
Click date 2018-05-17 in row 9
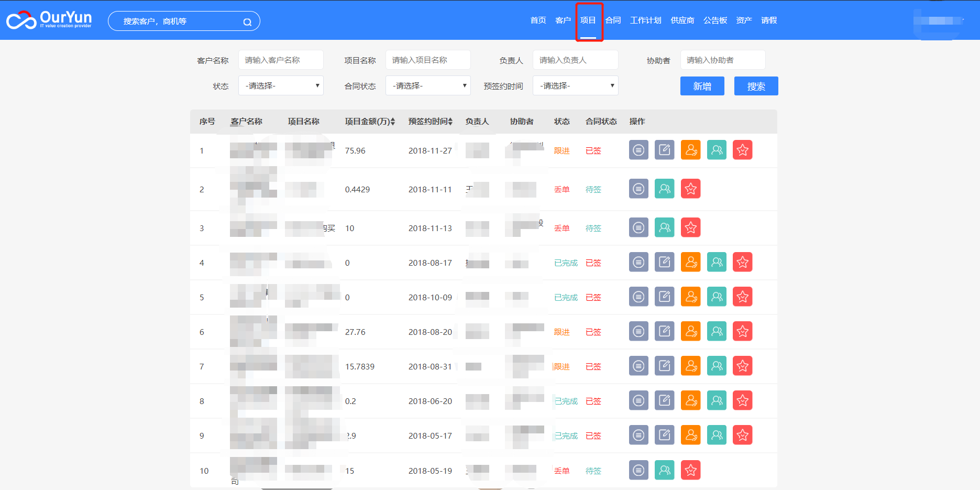click(x=430, y=436)
